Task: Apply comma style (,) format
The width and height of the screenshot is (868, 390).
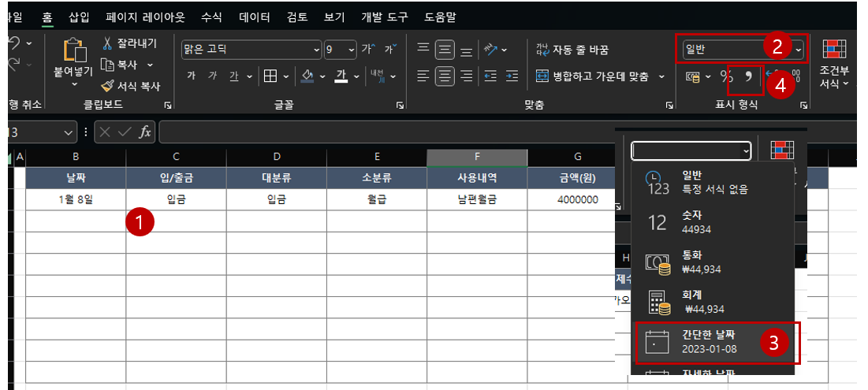Action: [748, 76]
